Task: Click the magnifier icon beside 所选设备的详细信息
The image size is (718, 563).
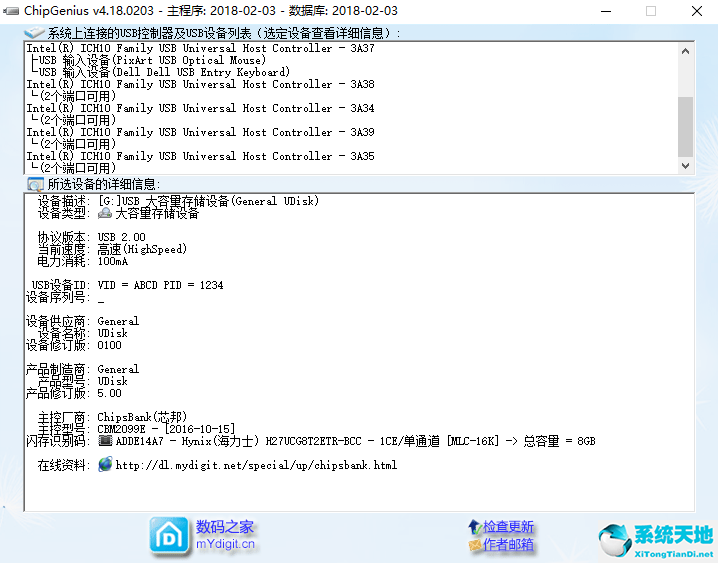Action: 35,184
